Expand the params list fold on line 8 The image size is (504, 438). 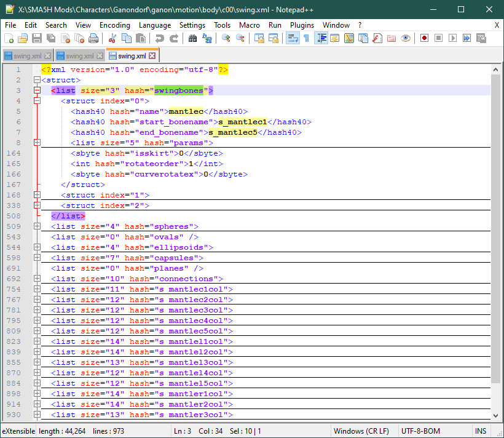[37, 143]
